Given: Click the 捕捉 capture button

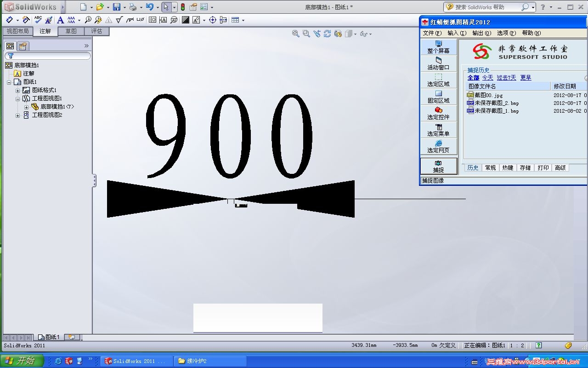Looking at the screenshot, I should pos(439,166).
